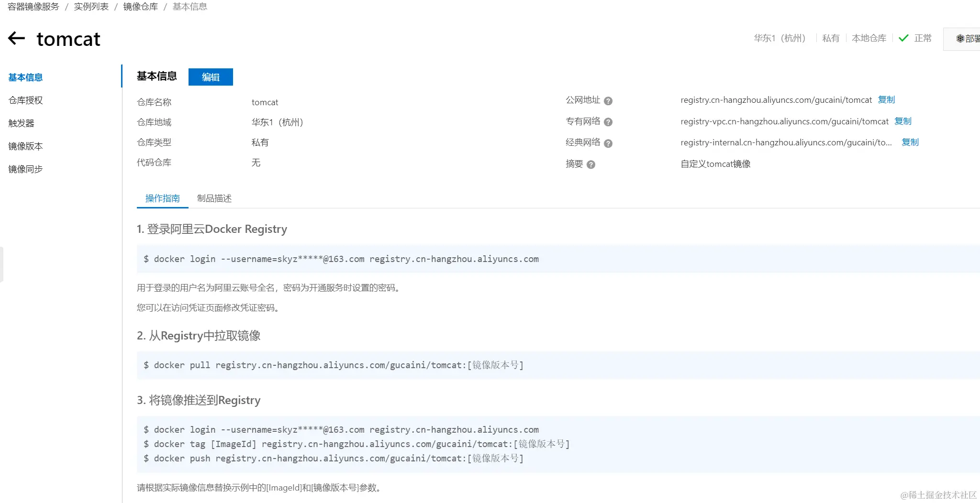980x503 pixels.
Task: Open 镜像版本 in the sidebar
Action: click(25, 146)
